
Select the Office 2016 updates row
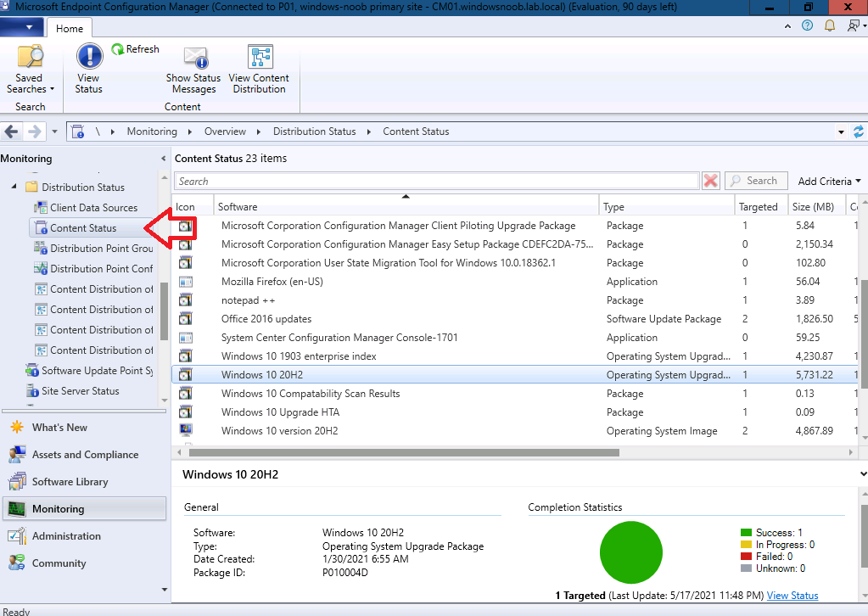(x=514, y=319)
